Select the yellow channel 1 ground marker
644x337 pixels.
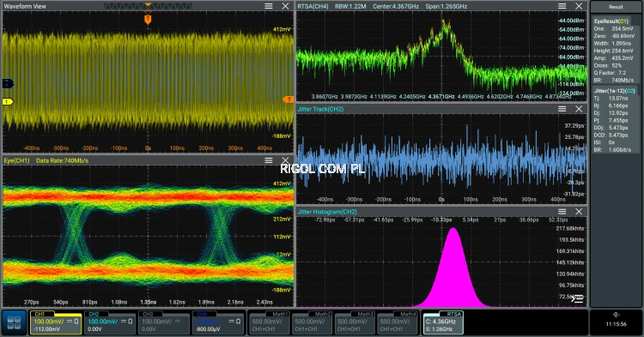8,101
